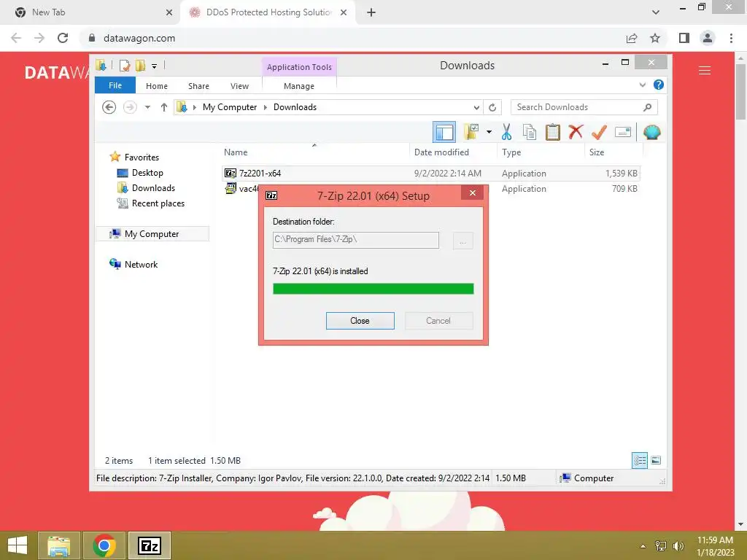Switch to the Share ribbon tab
The height and width of the screenshot is (560, 747).
pyautogui.click(x=198, y=86)
